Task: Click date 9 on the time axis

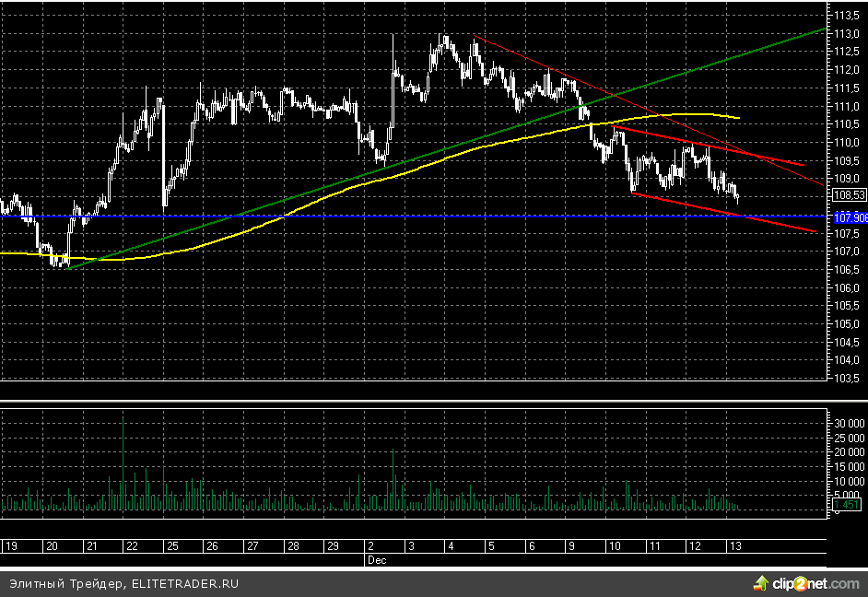Action: (572, 546)
